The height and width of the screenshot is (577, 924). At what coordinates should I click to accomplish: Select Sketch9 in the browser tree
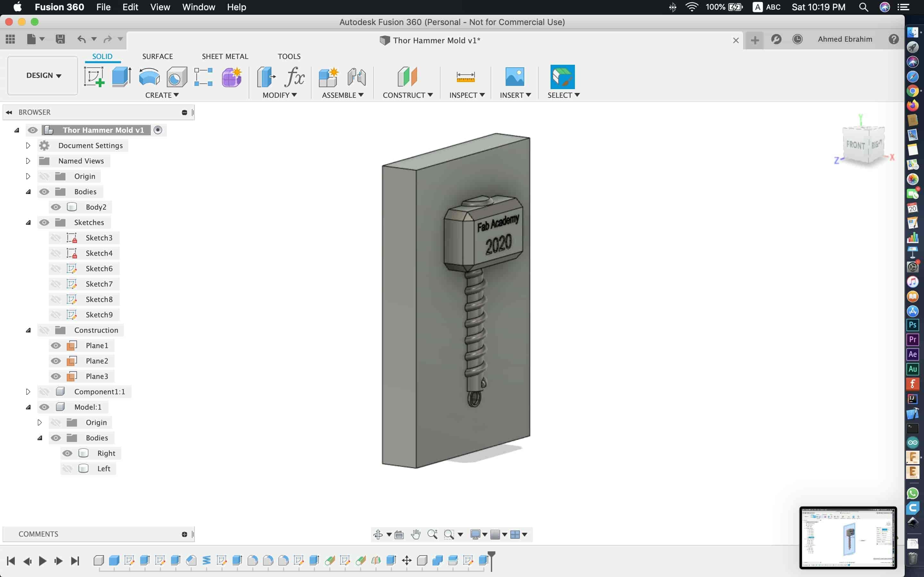click(x=99, y=314)
